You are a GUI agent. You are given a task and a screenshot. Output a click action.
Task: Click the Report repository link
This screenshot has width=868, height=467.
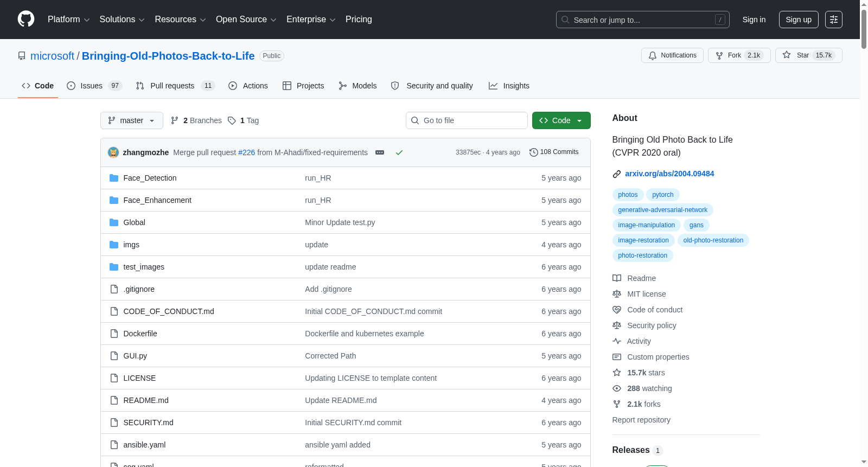pos(641,420)
